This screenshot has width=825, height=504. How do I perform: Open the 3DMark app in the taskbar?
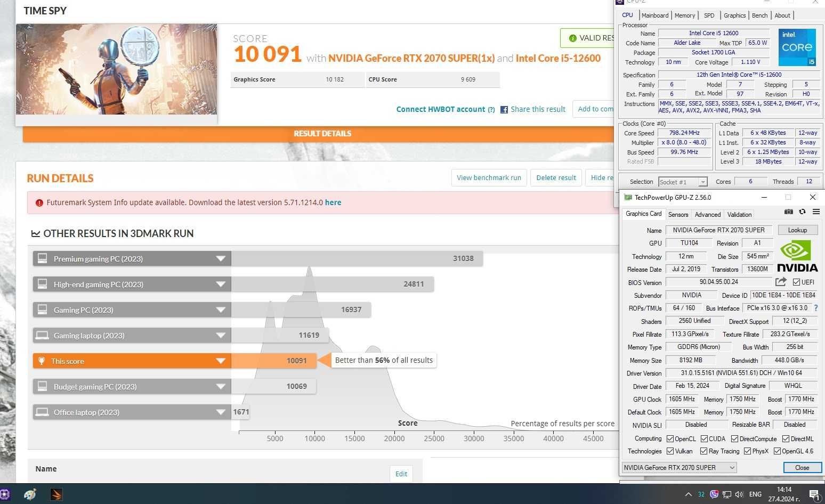pos(56,494)
